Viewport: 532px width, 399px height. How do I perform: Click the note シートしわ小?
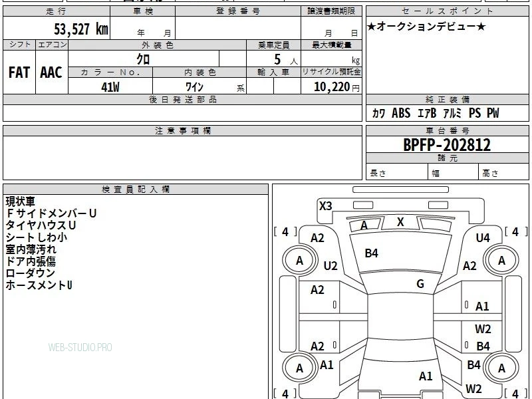pyautogui.click(x=37, y=237)
